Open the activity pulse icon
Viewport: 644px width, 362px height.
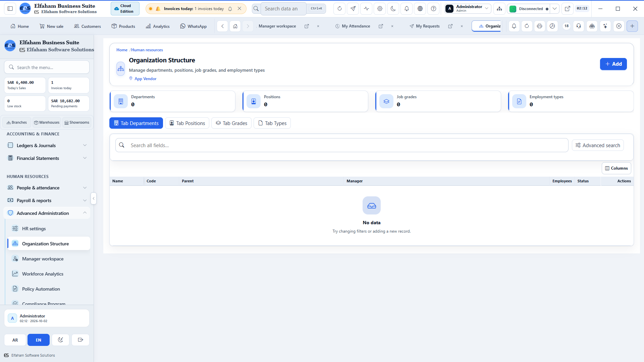(x=366, y=9)
